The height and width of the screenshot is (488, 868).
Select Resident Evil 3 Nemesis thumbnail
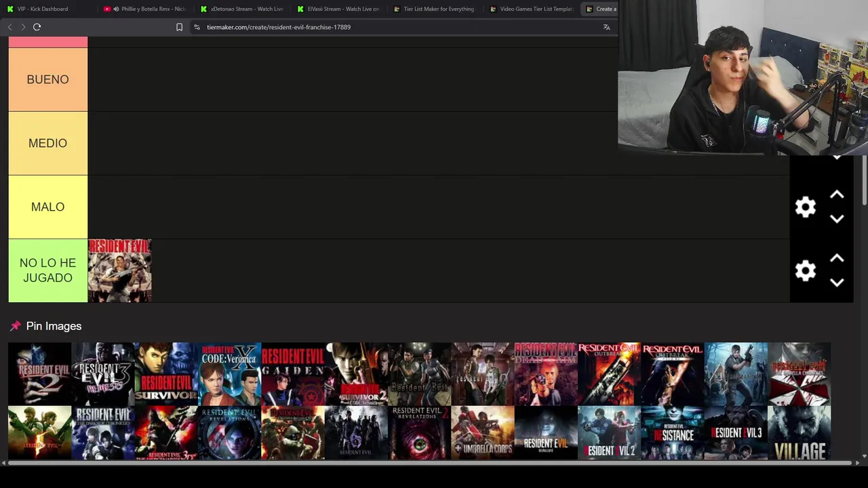click(x=103, y=373)
